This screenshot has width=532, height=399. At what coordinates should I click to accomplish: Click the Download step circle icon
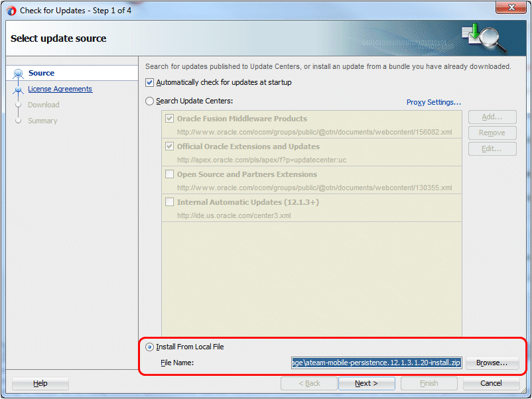pos(19,105)
